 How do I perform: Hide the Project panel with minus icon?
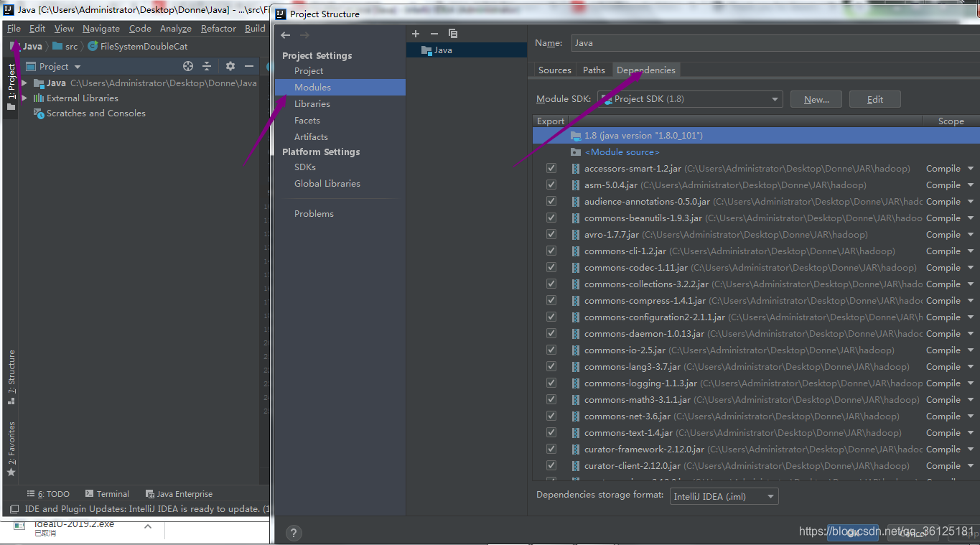click(x=249, y=66)
